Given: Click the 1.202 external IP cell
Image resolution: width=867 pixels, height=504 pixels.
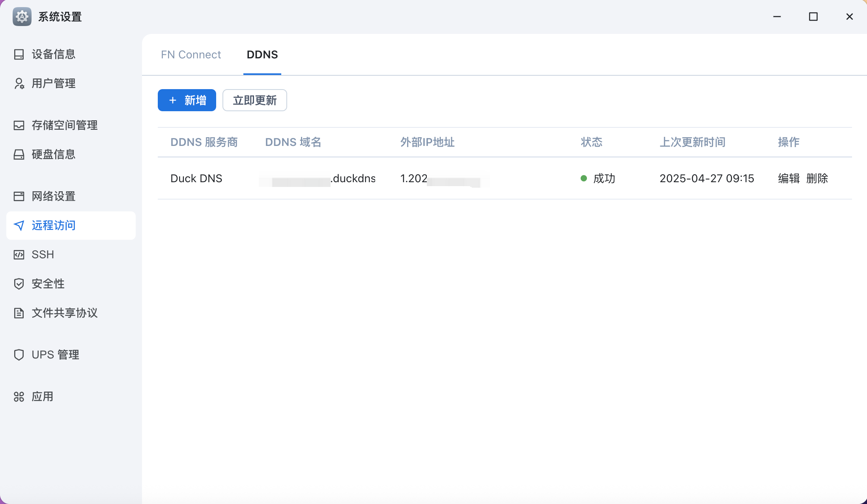Looking at the screenshot, I should click(445, 179).
